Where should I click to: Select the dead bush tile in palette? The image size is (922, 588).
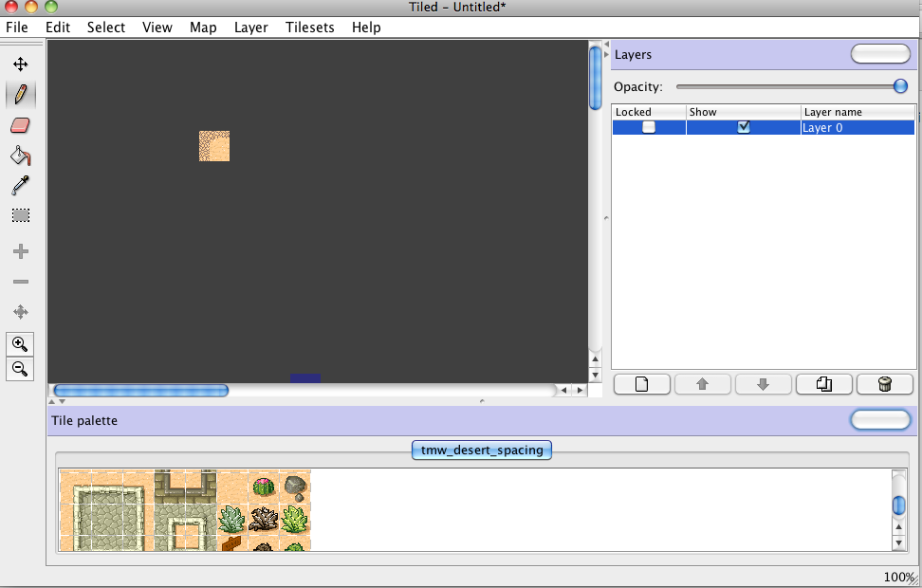264,519
